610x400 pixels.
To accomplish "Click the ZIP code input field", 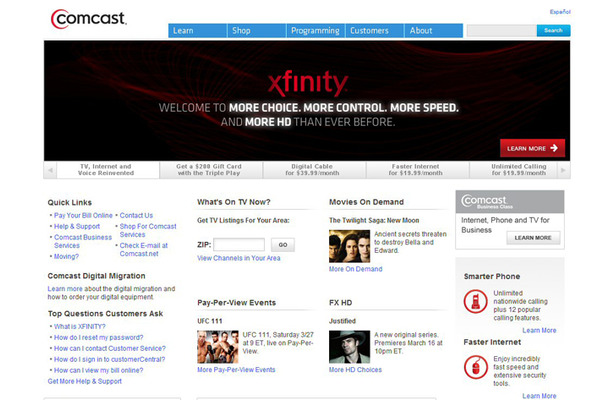I will pyautogui.click(x=239, y=245).
